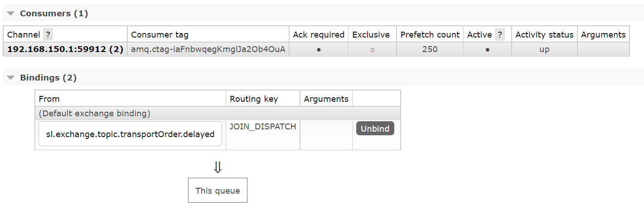Click the consumer tag amq.ctag-iaFnbwqegKmglJa2Ob4OuA
This screenshot has width=644, height=209.
click(208, 49)
